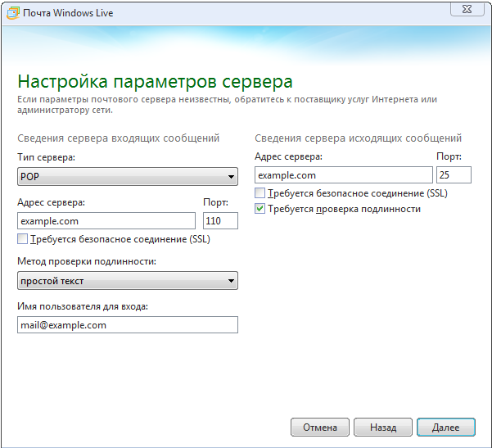Screen dimensions: 492x448
Task: Go back with the Назад button
Action: click(x=382, y=428)
